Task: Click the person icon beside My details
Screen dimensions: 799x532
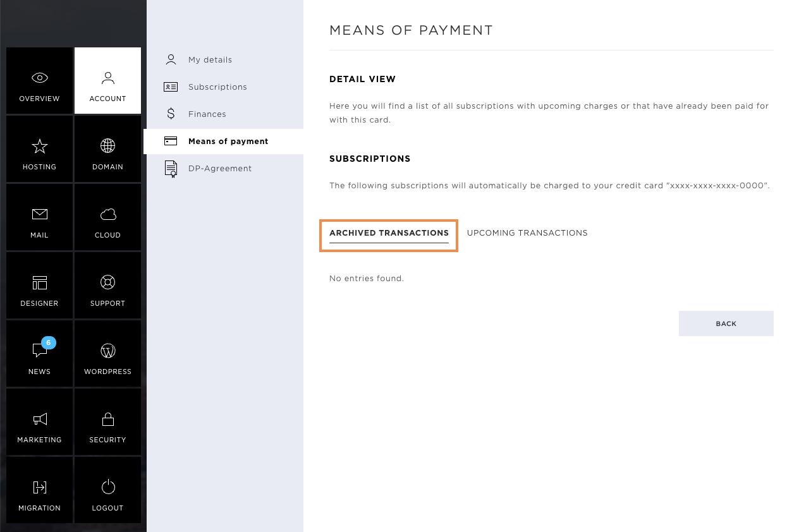Action: coord(171,59)
